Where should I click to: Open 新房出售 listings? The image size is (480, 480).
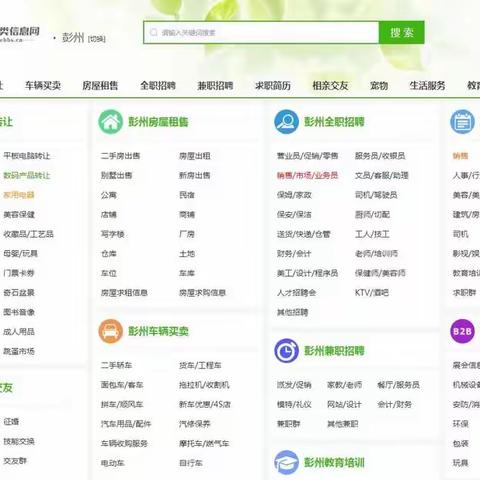click(x=195, y=175)
